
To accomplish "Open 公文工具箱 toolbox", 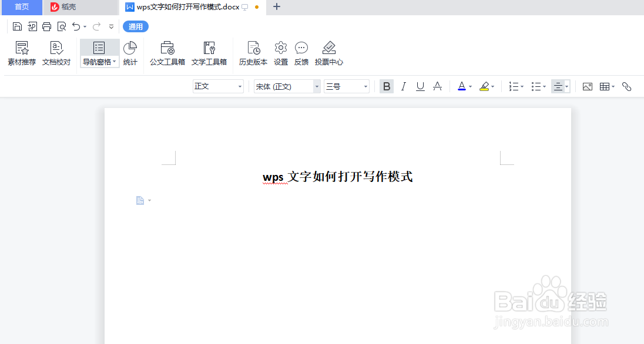I will (x=167, y=53).
